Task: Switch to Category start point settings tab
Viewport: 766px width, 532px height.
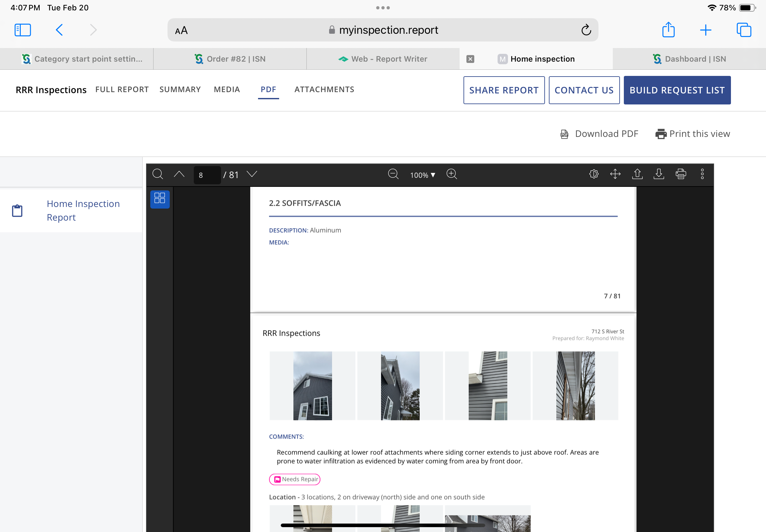Action: [x=77, y=59]
